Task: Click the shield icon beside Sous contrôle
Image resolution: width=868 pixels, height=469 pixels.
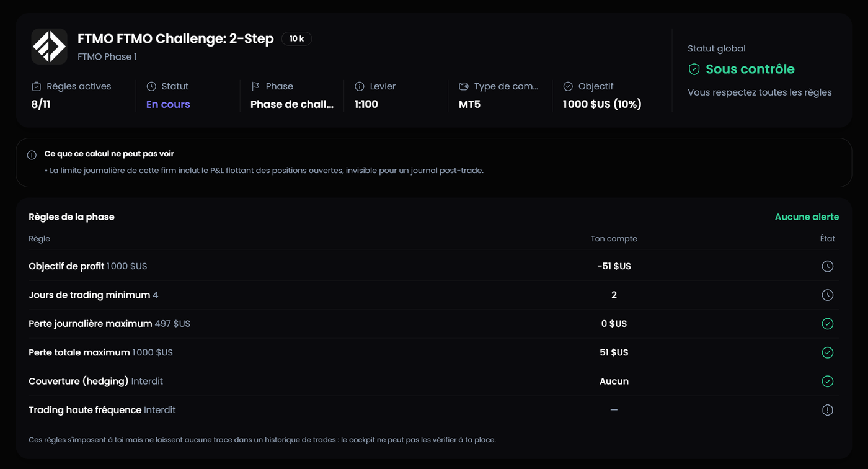Action: [694, 69]
